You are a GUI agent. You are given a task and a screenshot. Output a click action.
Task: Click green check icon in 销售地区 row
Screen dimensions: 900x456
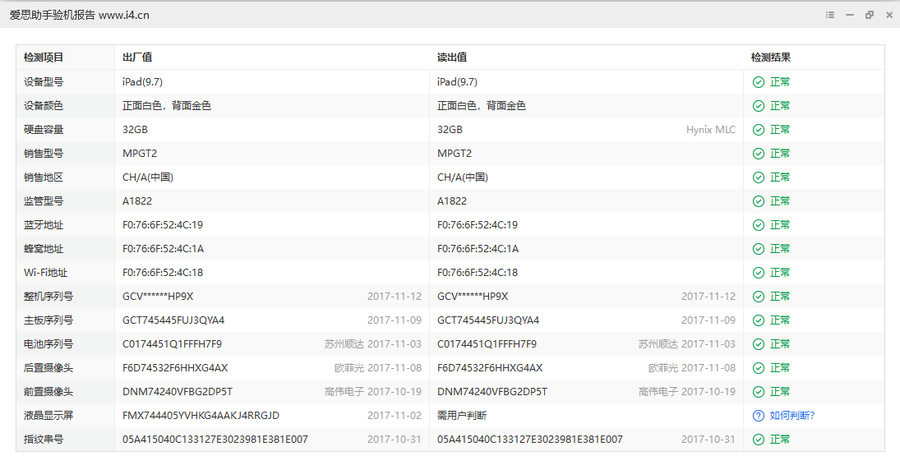[758, 177]
